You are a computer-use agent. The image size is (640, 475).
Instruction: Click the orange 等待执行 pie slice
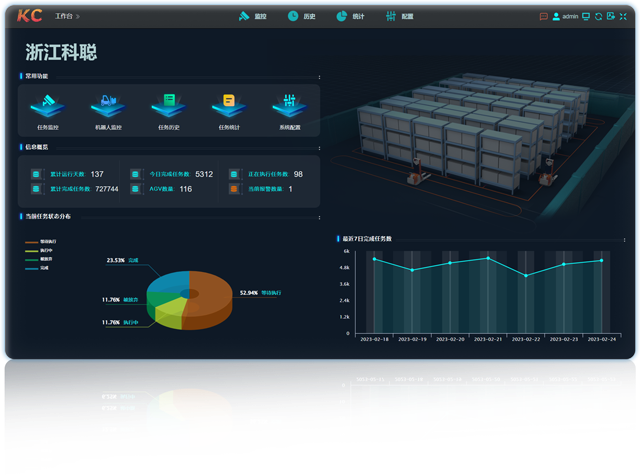(x=210, y=295)
